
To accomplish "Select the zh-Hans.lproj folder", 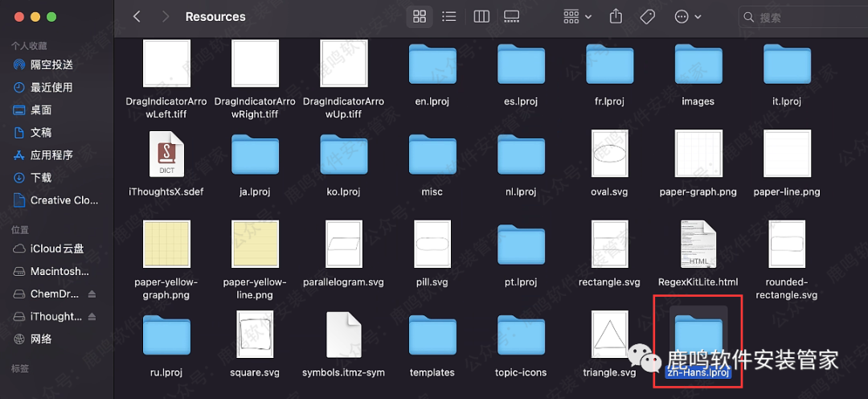I will coord(698,338).
